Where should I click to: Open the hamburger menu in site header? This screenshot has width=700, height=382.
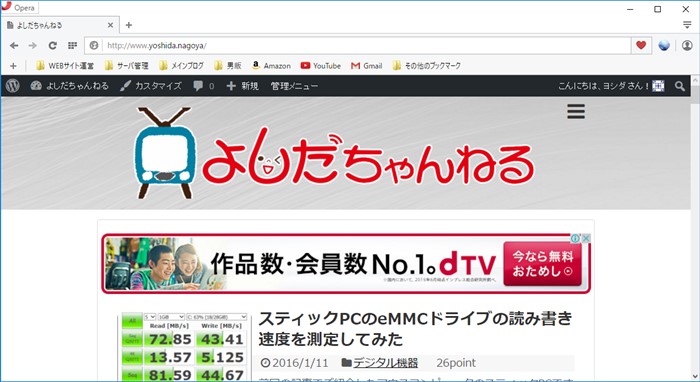tap(576, 111)
